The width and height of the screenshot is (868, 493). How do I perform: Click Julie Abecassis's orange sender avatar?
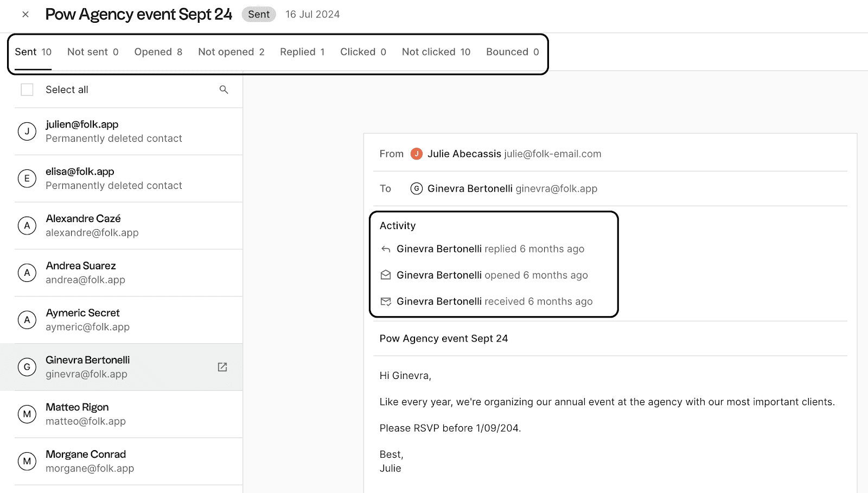click(417, 154)
